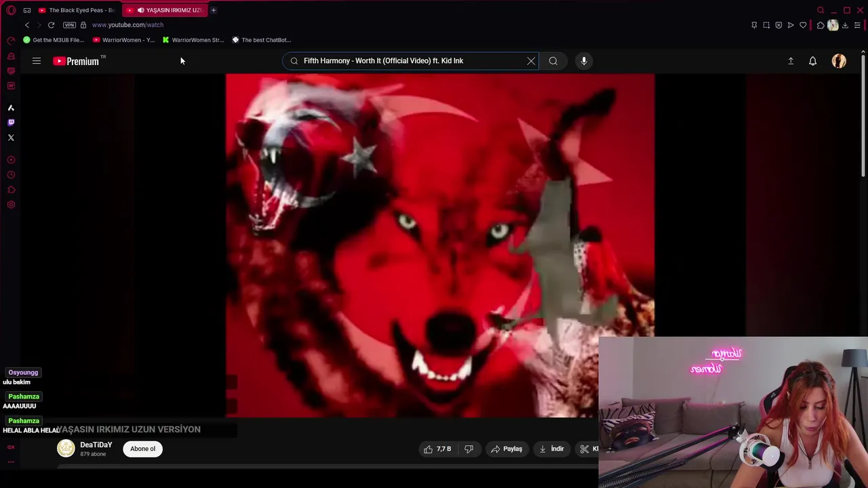The image size is (868, 488).
Task: Open the YouTube account avatar menu
Action: (839, 61)
